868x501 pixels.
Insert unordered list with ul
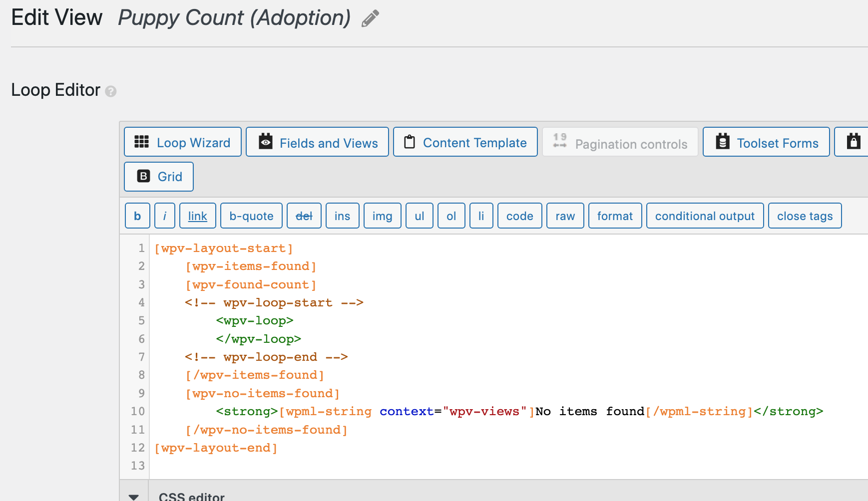coord(420,216)
